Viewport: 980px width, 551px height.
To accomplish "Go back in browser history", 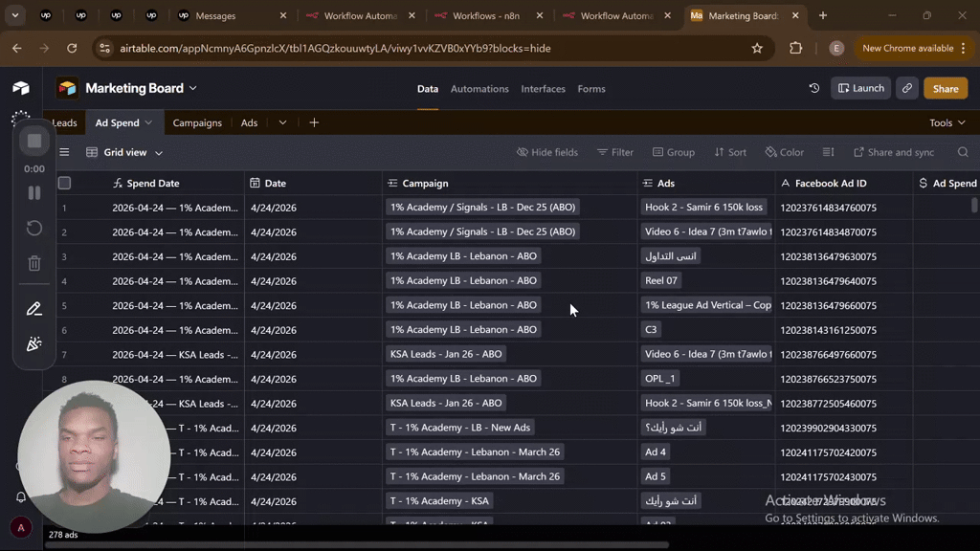I will click(17, 48).
